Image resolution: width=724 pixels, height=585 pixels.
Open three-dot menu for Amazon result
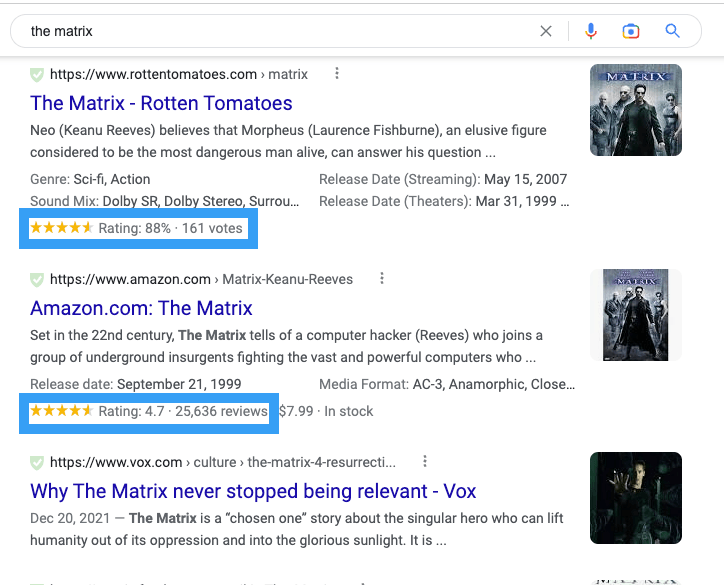click(382, 278)
